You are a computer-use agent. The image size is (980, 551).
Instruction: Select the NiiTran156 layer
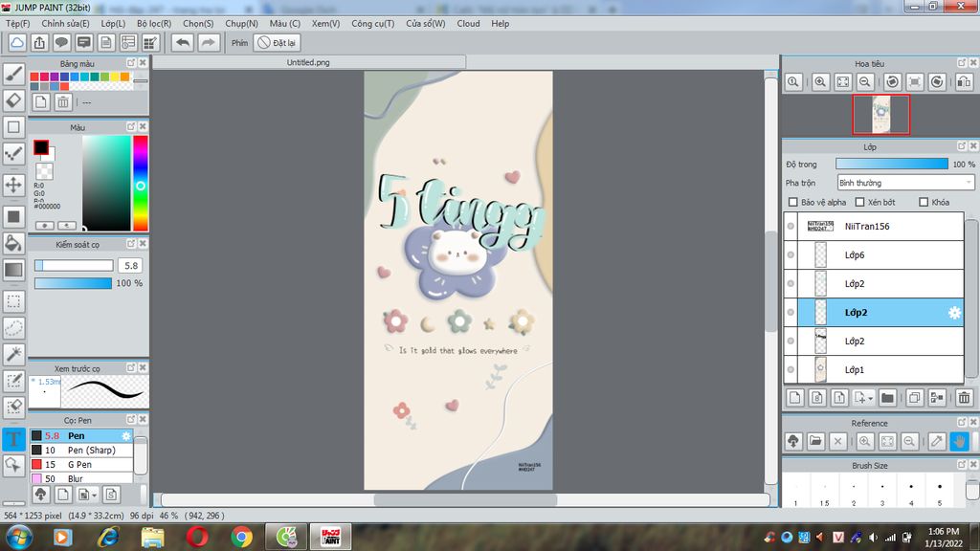point(874,226)
